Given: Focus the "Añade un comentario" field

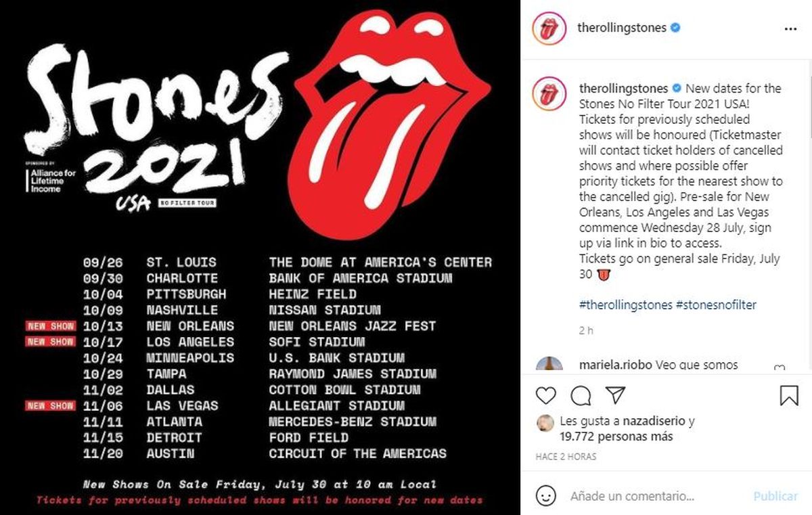Looking at the screenshot, I should [655, 496].
